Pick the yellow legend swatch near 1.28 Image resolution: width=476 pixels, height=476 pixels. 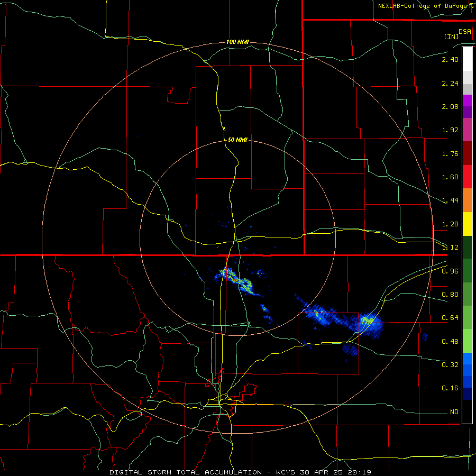pos(467,224)
